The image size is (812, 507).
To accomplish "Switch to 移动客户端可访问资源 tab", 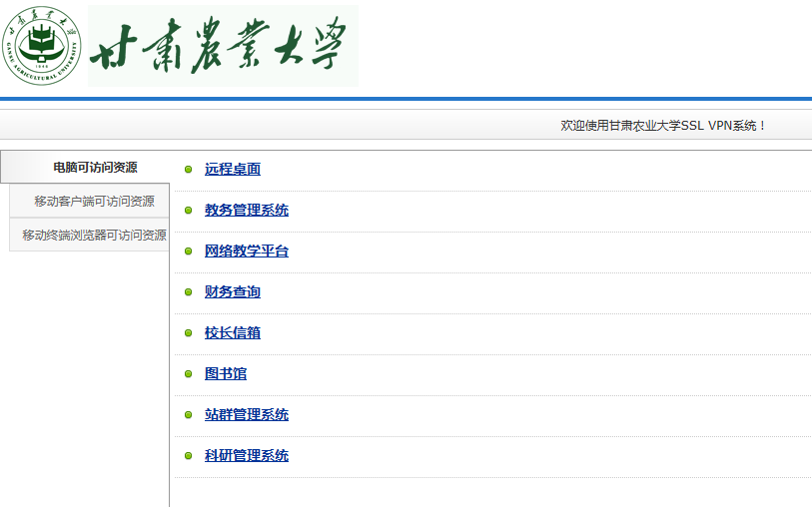I will click(x=89, y=201).
